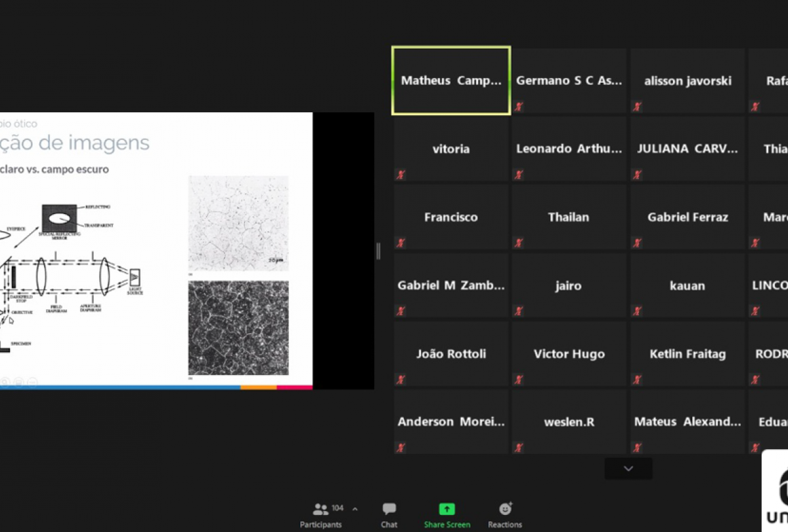Click the Thailan participant tile
The height and width of the screenshot is (532, 788).
(569, 217)
